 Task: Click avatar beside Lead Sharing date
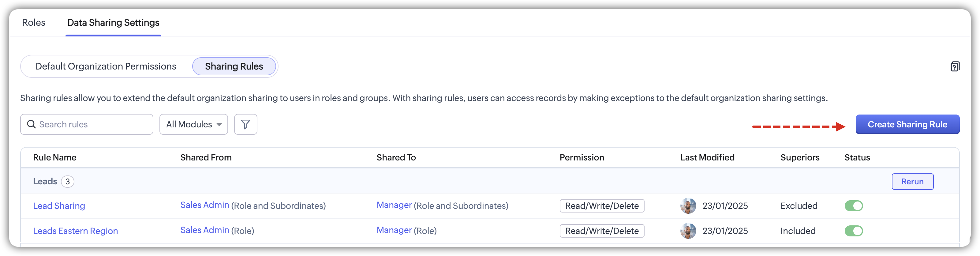pos(688,206)
